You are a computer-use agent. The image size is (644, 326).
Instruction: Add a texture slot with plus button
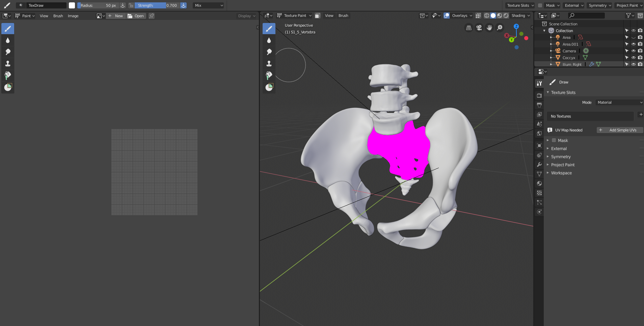(x=641, y=115)
